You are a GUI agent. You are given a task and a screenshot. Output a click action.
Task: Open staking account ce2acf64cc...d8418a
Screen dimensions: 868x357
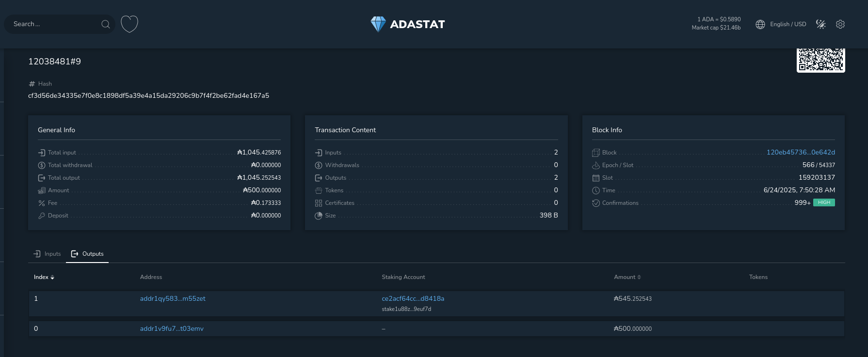point(413,298)
